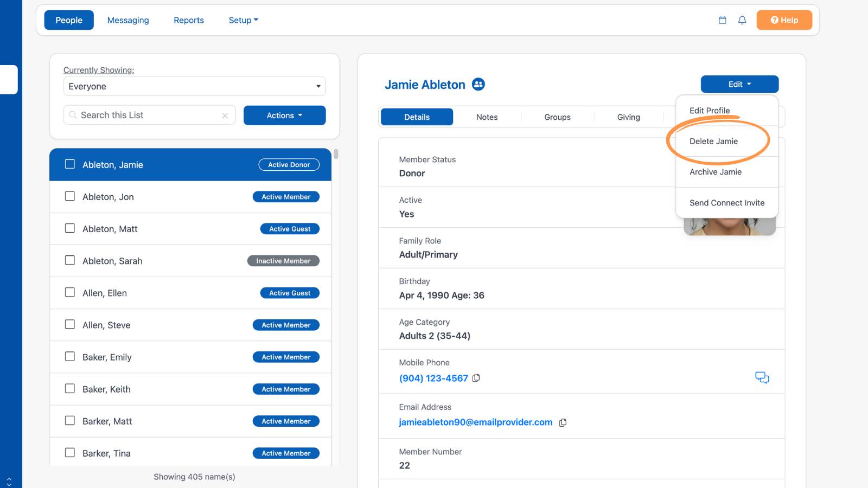This screenshot has width=868, height=488.
Task: Switch to the Groups tab
Action: coord(558,117)
